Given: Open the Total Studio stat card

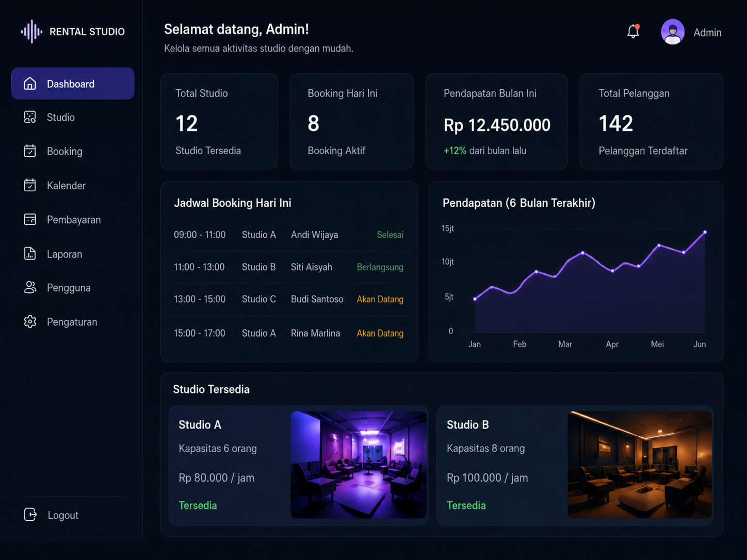Looking at the screenshot, I should click(219, 121).
